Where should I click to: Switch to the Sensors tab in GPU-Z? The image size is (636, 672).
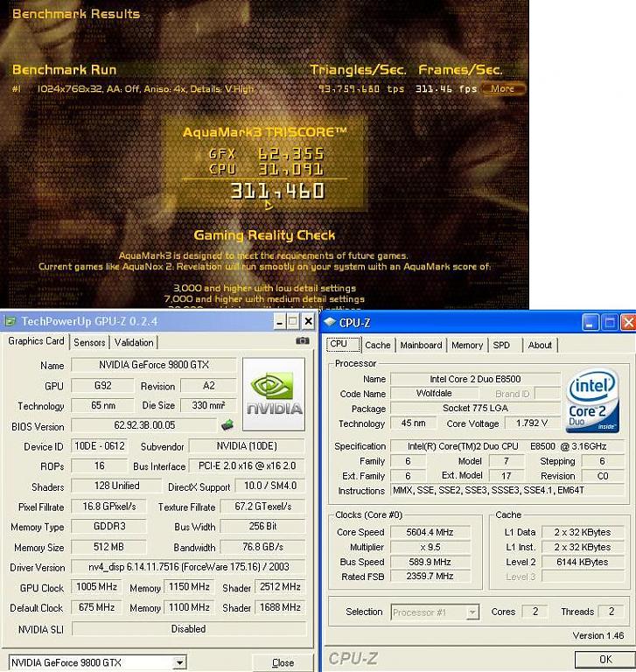(89, 342)
